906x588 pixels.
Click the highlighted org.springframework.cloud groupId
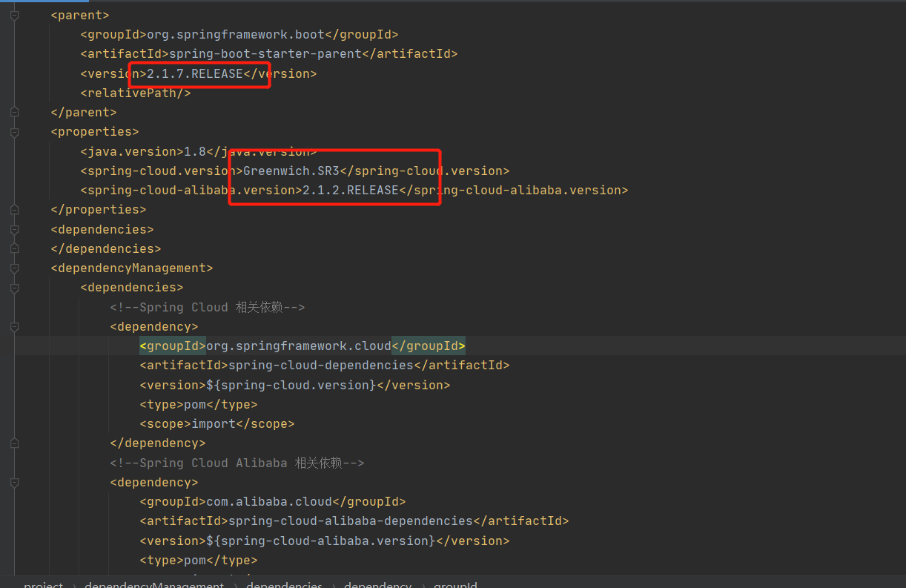tap(299, 346)
